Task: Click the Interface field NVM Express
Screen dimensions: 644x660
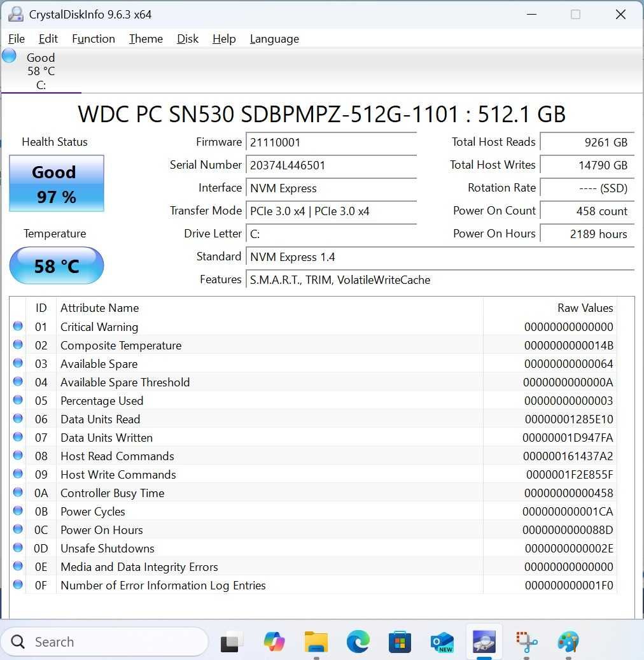Action: [332, 188]
